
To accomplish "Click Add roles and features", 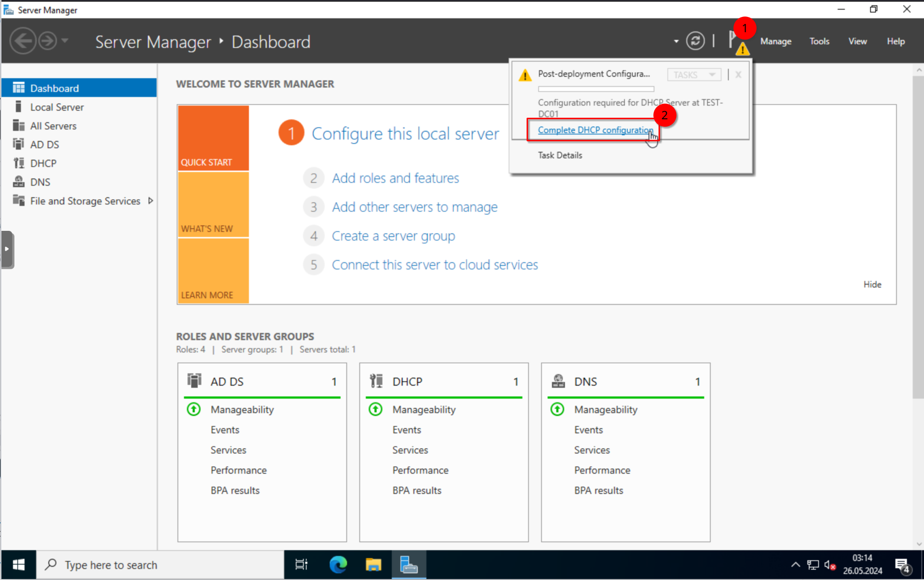I will click(395, 178).
